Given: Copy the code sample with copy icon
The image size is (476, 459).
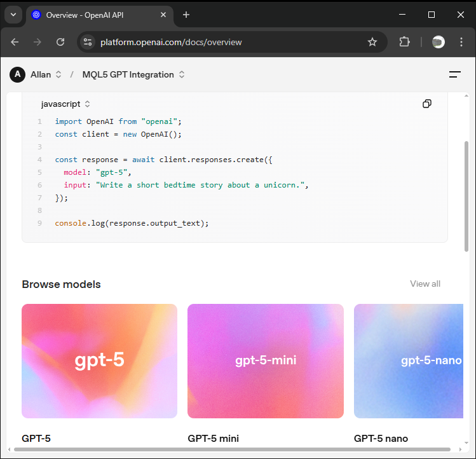Looking at the screenshot, I should tap(427, 104).
